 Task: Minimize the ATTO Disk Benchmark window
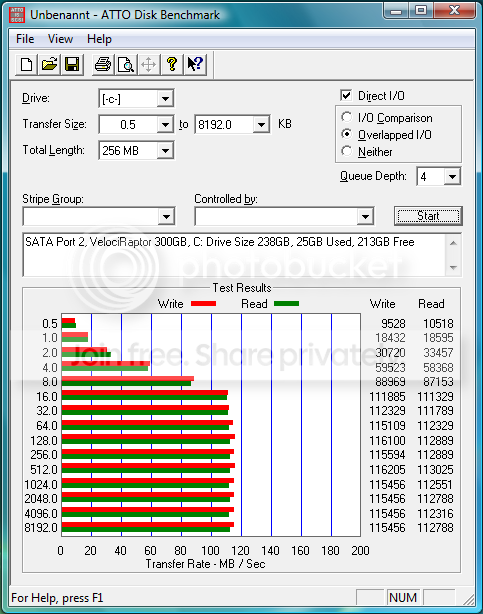[396, 11]
